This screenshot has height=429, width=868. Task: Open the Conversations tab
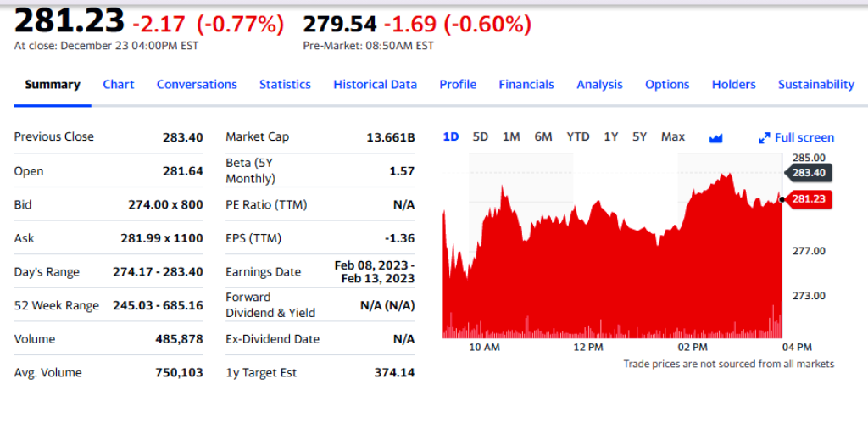(197, 85)
